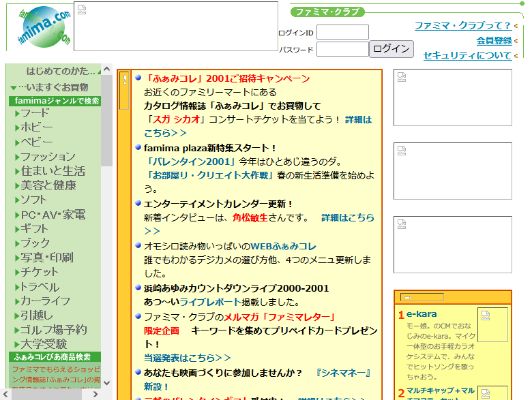This screenshot has height=400, width=532.
Task: Click the third broken banner on right column
Action: [x=453, y=245]
